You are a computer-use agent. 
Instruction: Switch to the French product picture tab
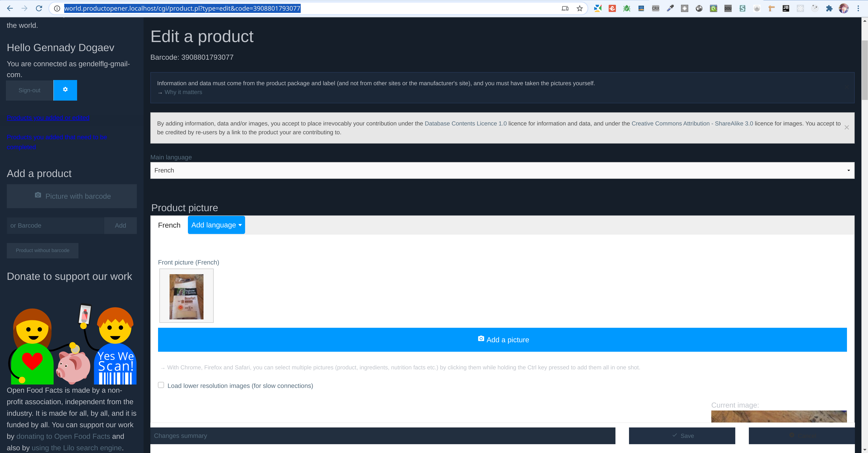169,224
